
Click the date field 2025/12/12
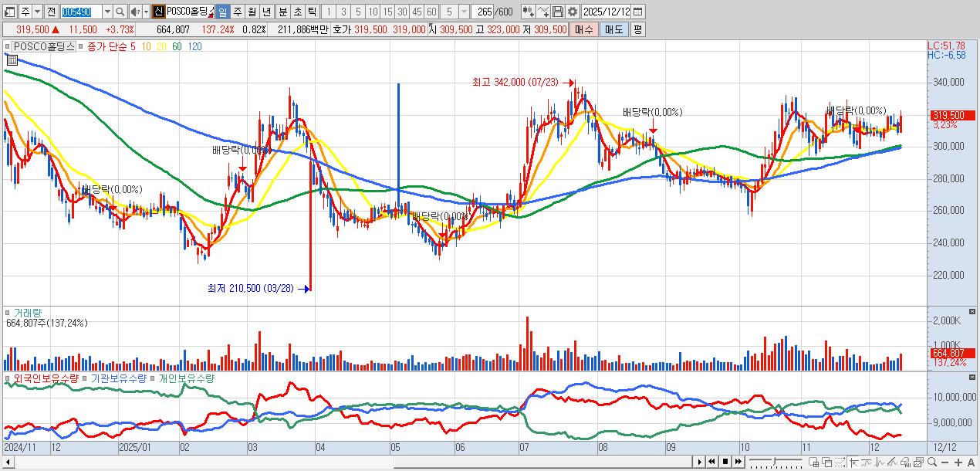[607, 12]
